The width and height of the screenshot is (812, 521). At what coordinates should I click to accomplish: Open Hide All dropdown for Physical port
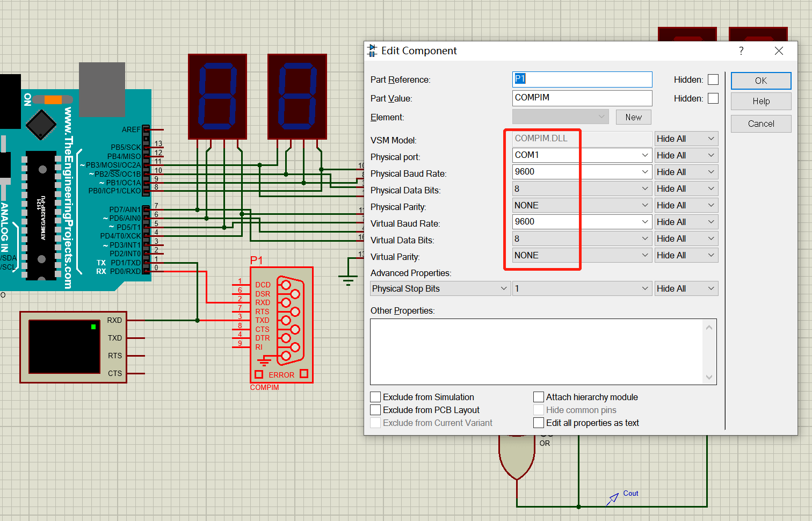pos(686,155)
